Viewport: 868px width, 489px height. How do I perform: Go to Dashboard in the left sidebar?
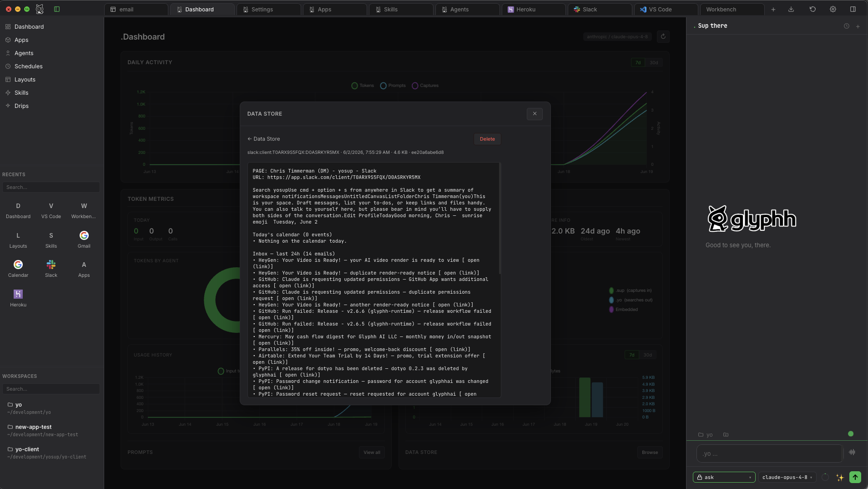coord(29,27)
